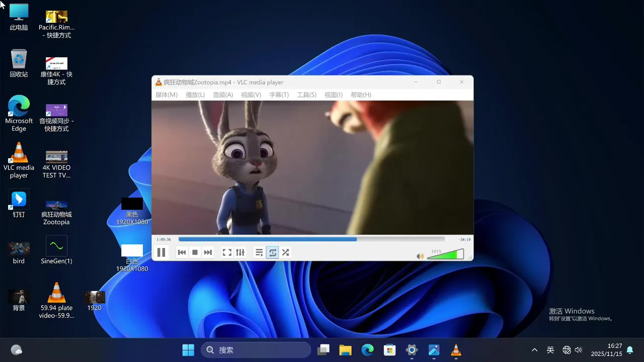This screenshot has width=644, height=362.
Task: Toggle the VLC playlist view
Action: (x=259, y=252)
